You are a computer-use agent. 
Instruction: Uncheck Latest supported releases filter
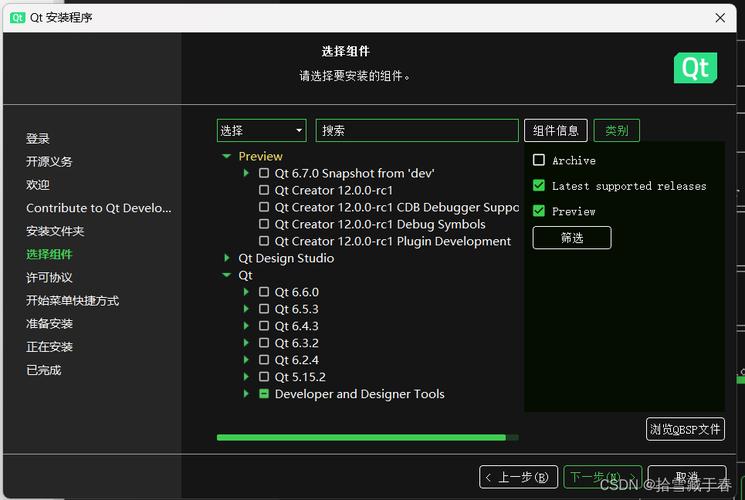click(539, 185)
